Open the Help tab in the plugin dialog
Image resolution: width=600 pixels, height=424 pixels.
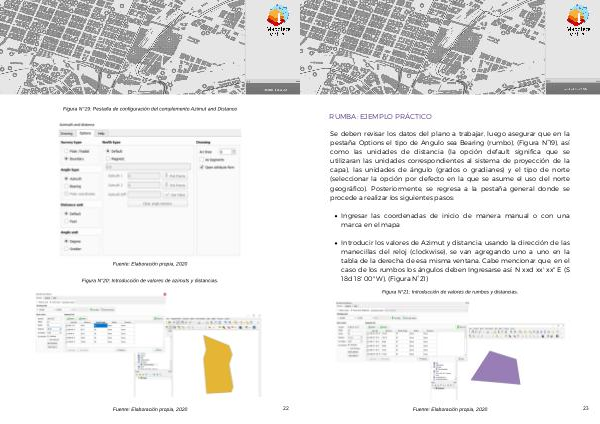[x=100, y=132]
